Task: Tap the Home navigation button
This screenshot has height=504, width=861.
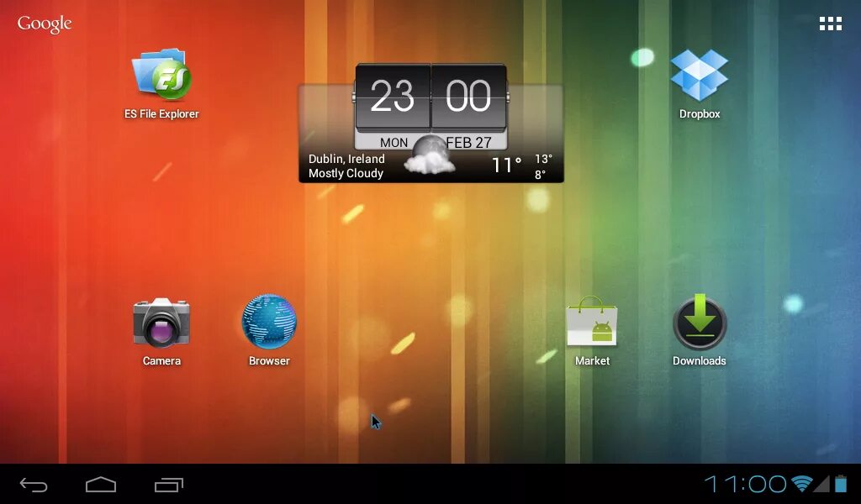Action: (101, 485)
